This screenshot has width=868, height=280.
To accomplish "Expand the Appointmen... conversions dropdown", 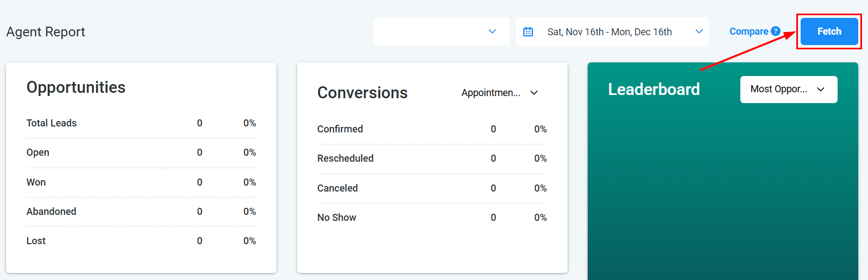I will pyautogui.click(x=500, y=93).
